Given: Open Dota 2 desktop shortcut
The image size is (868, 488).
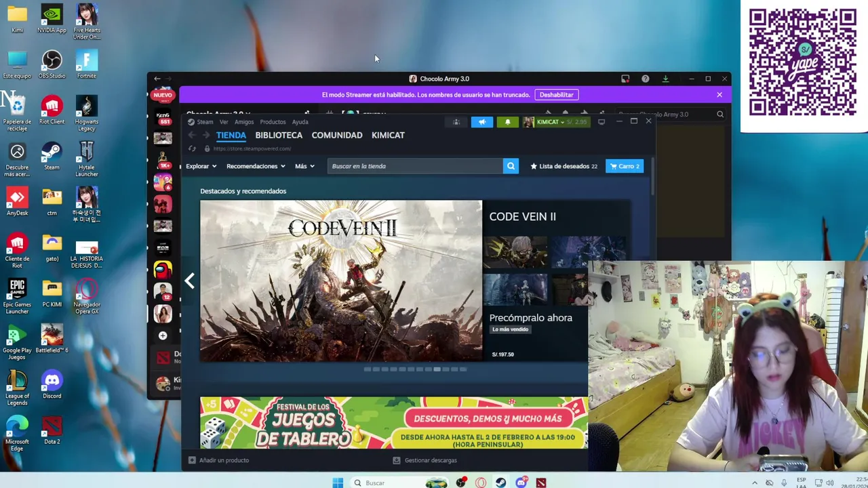Looking at the screenshot, I should (52, 430).
